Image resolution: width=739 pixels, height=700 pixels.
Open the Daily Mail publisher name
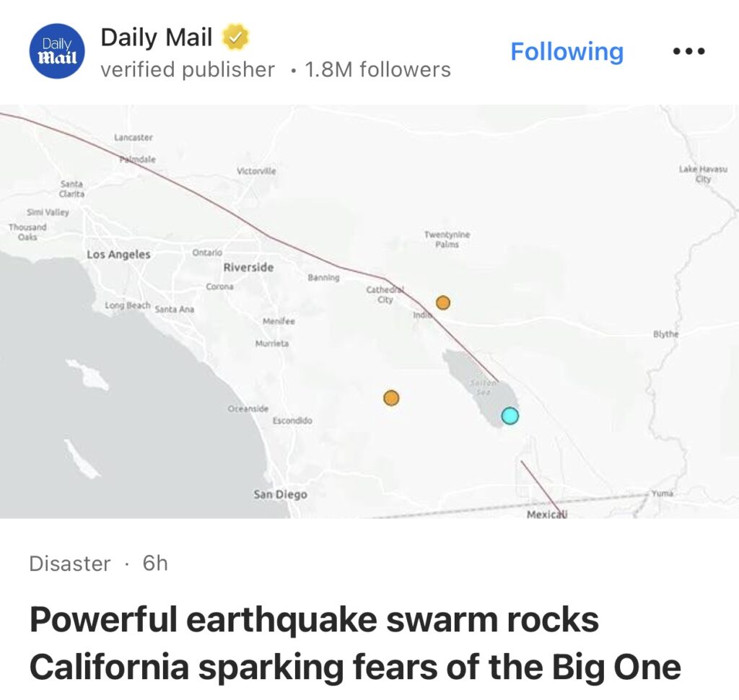coord(156,38)
